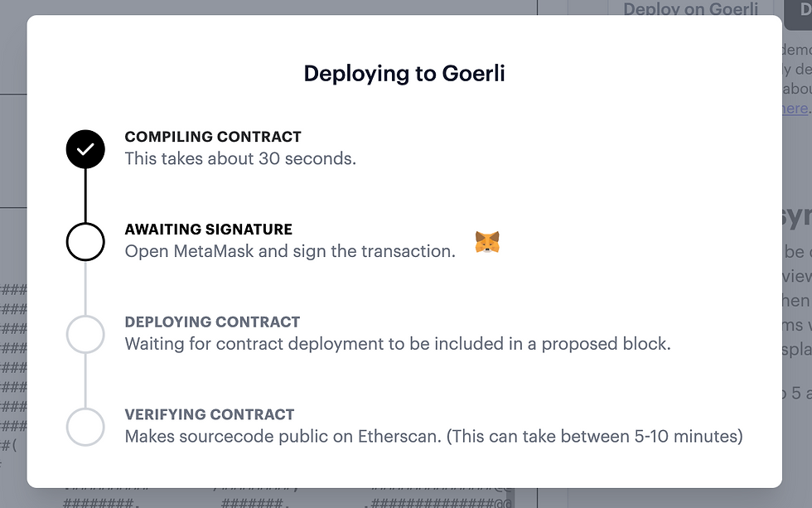This screenshot has height=508, width=812.
Task: Open the 'here' link in the background text
Action: pyautogui.click(x=795, y=109)
